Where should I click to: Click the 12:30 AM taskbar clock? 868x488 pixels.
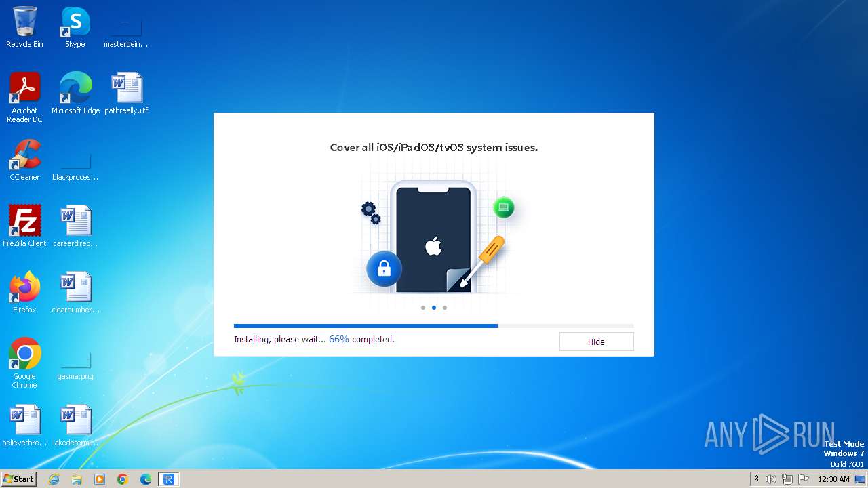(x=833, y=479)
